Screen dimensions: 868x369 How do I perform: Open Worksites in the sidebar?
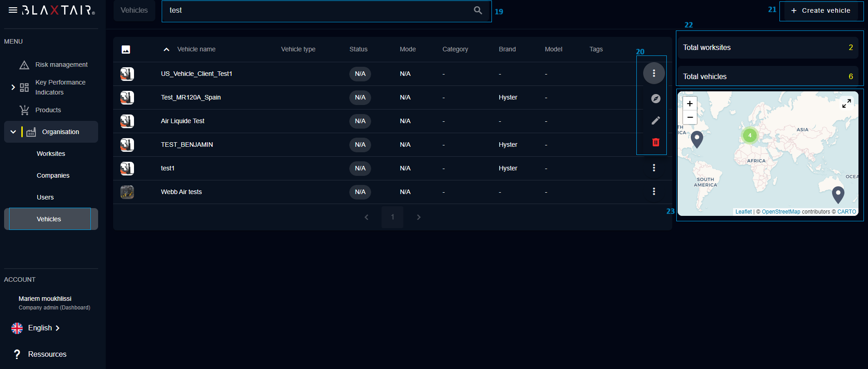[x=51, y=154]
